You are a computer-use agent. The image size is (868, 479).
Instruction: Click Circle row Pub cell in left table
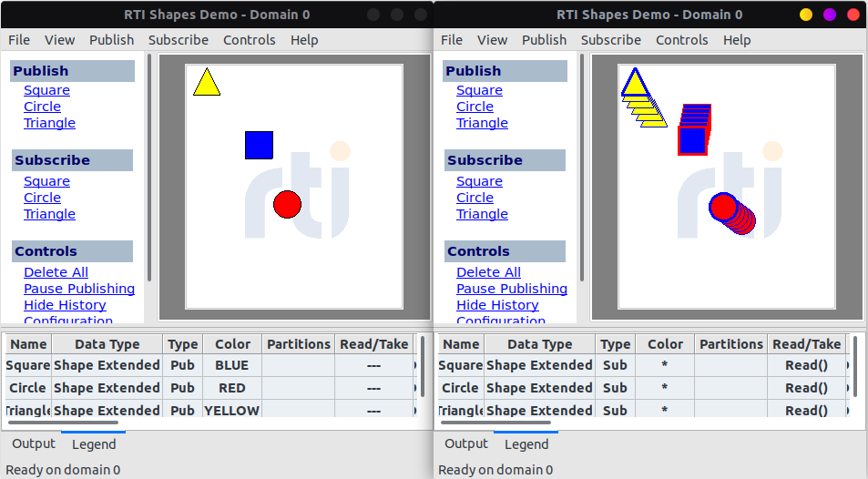[x=183, y=388]
